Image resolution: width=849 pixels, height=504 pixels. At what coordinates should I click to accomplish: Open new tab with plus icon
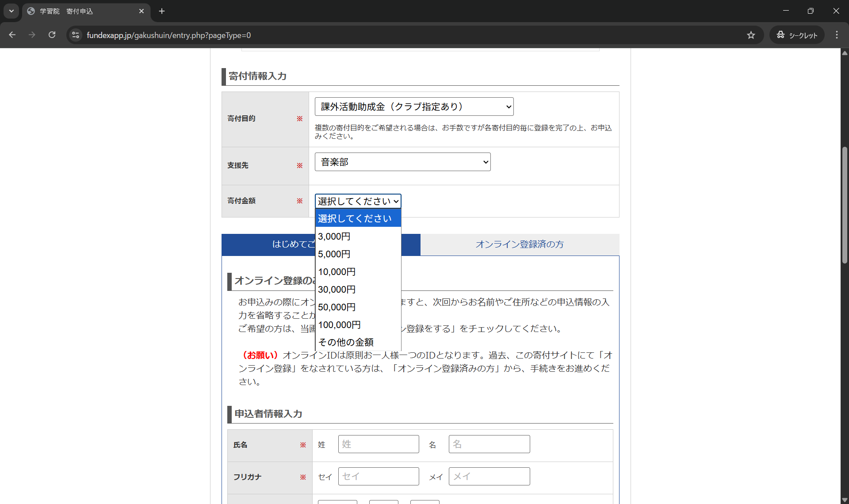pos(162,11)
